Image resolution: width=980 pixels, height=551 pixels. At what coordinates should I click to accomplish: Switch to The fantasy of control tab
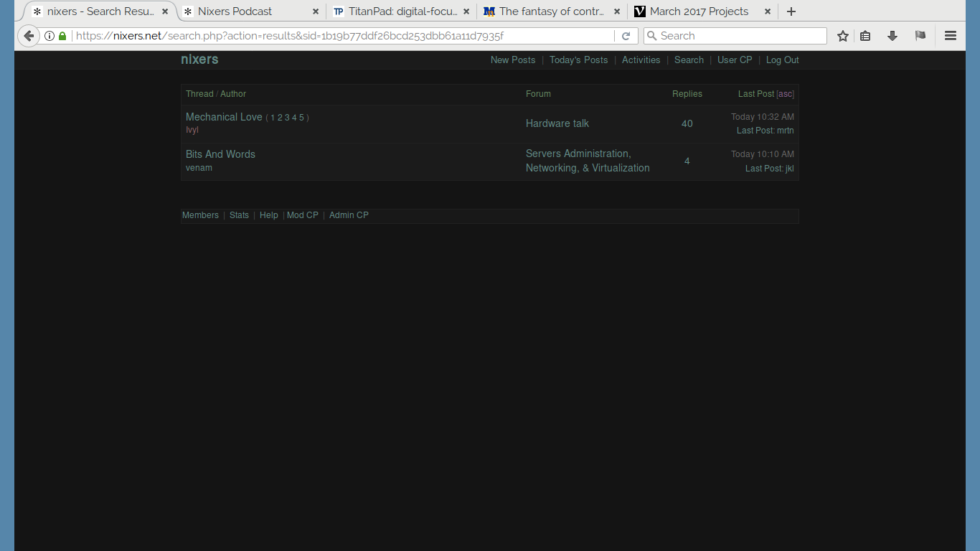(x=552, y=11)
